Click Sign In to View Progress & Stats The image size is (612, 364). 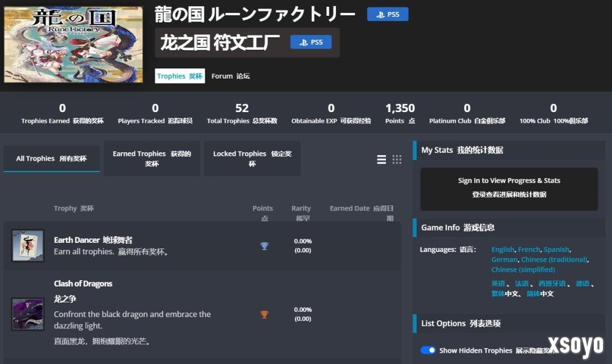508,187
